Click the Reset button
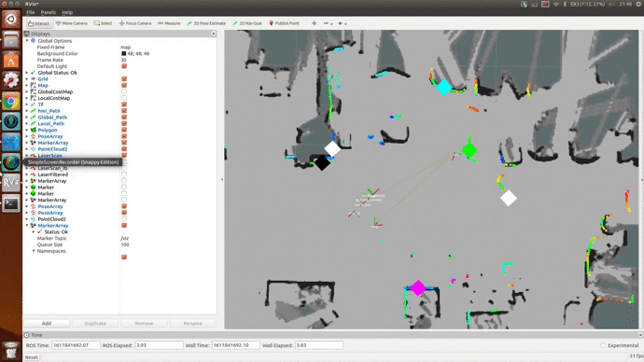The image size is (644, 362). click(x=32, y=357)
